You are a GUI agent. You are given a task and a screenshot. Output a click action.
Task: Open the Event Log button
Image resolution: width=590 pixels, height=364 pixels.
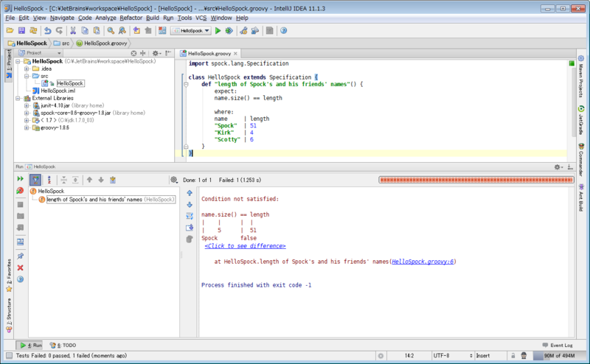558,345
